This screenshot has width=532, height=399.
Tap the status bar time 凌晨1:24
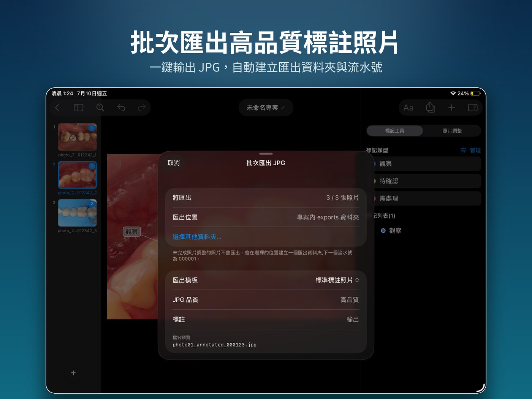click(x=62, y=93)
